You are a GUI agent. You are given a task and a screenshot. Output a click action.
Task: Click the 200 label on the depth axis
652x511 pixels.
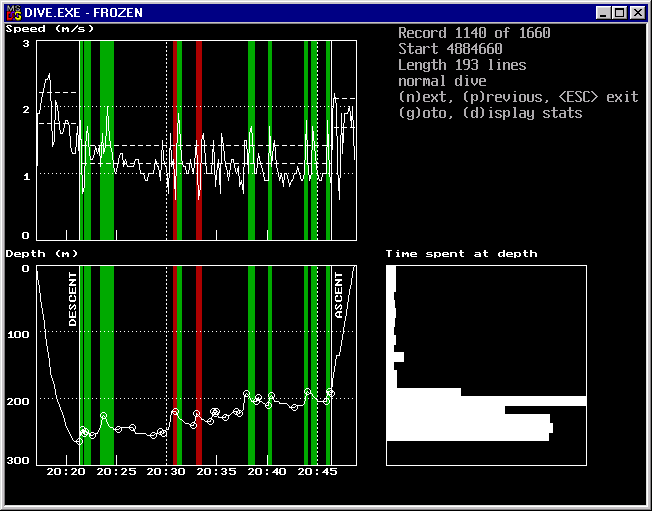[18, 402]
